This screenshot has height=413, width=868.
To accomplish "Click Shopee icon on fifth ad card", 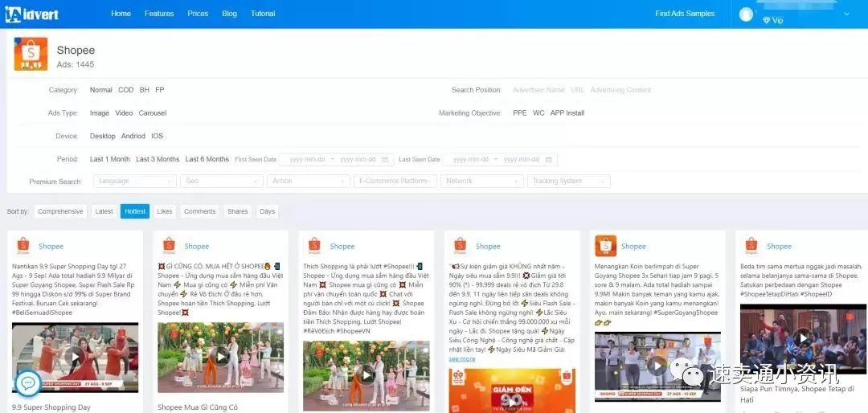I will click(x=605, y=246).
